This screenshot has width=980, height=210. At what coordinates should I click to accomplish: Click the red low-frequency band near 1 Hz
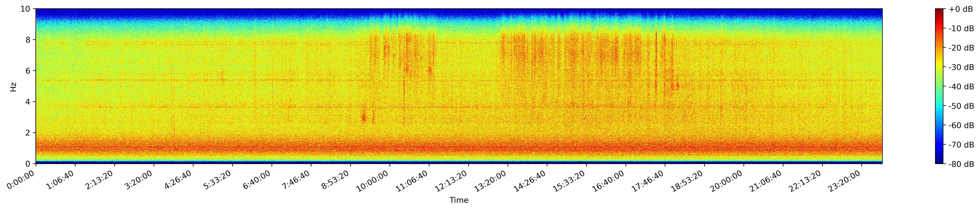tap(459, 148)
